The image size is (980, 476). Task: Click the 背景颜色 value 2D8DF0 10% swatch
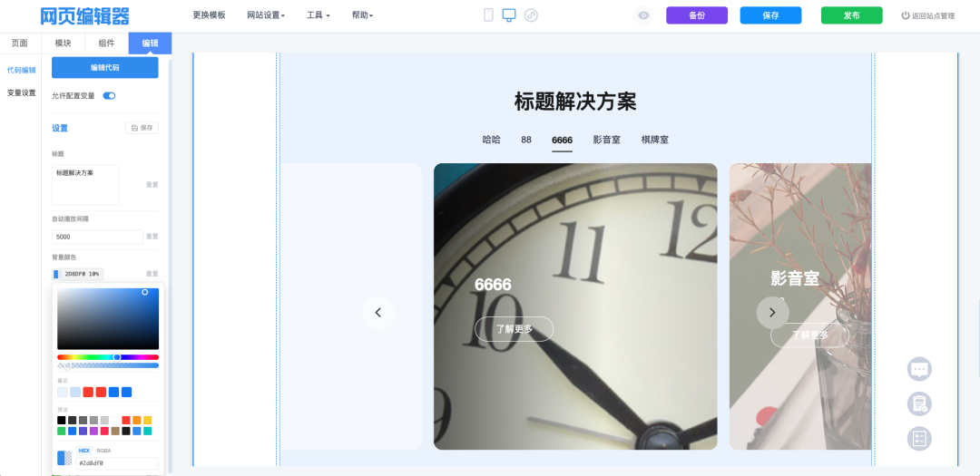coord(77,274)
